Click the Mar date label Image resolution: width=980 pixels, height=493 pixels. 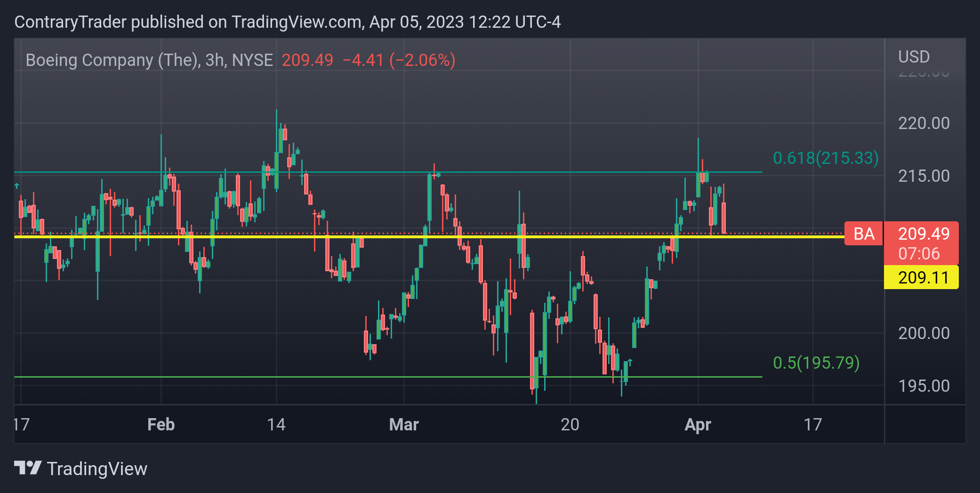pos(404,425)
